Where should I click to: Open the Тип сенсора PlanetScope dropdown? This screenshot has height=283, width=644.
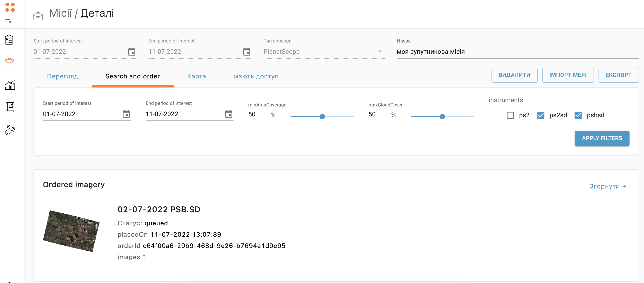324,52
